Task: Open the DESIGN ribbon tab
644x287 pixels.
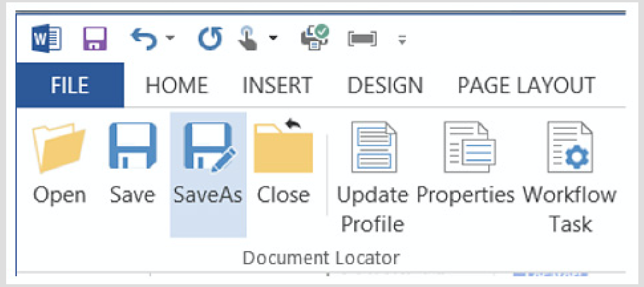Action: click(385, 84)
